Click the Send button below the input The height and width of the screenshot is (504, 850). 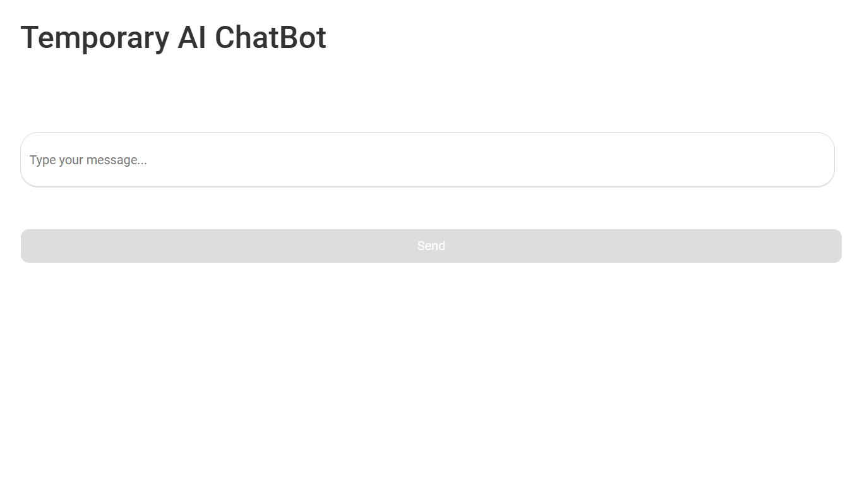pyautogui.click(x=431, y=246)
